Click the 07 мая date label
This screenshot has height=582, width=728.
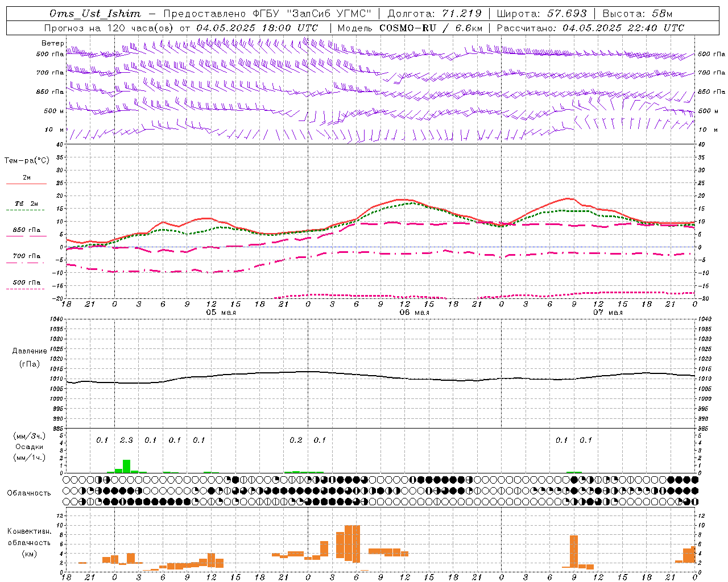[x=607, y=313]
